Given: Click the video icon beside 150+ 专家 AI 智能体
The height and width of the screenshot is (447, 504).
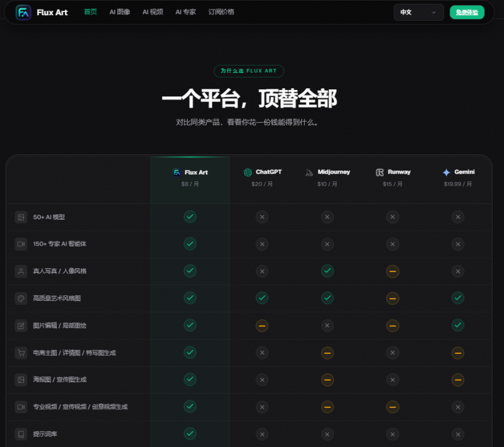Looking at the screenshot, I should 21,244.
